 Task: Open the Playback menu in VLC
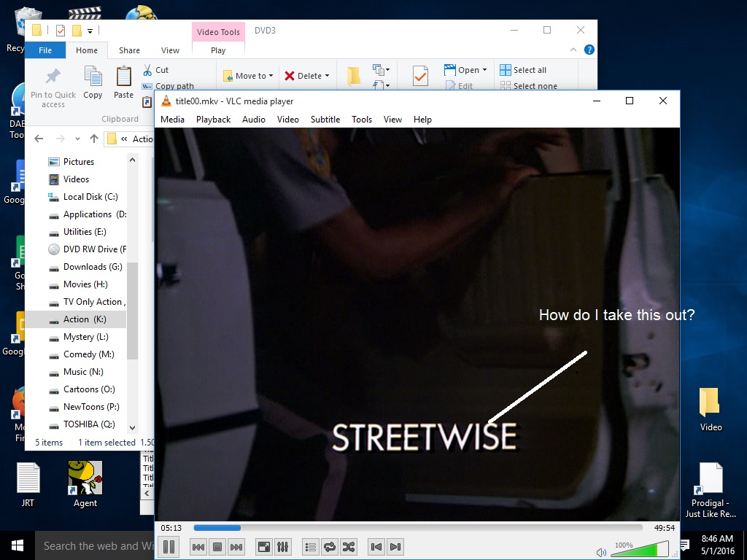213,120
